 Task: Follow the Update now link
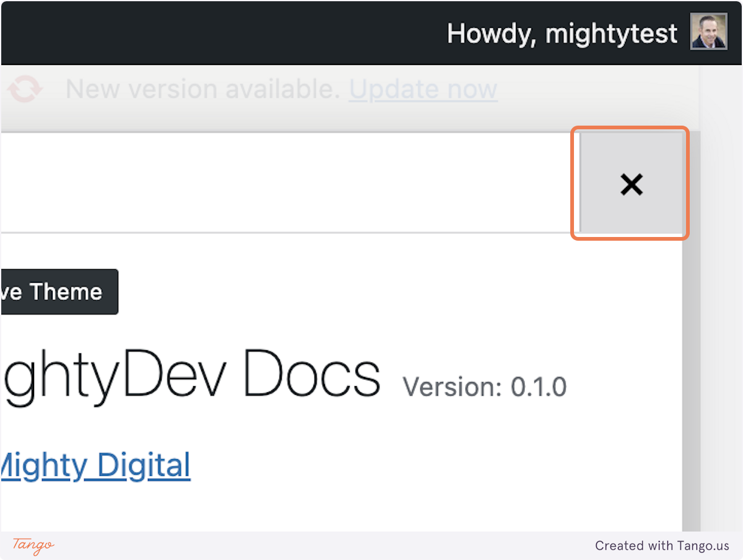pyautogui.click(x=423, y=90)
